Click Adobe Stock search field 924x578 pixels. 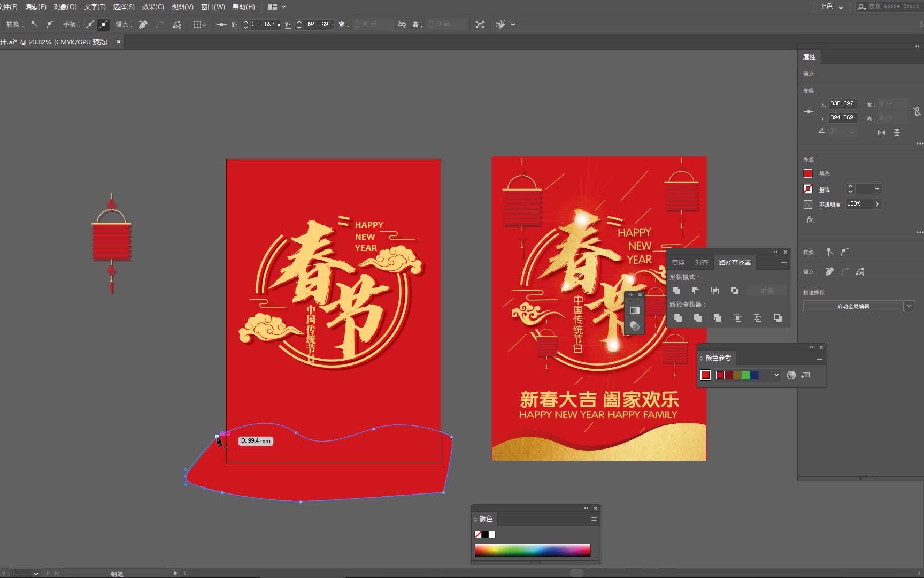890,7
